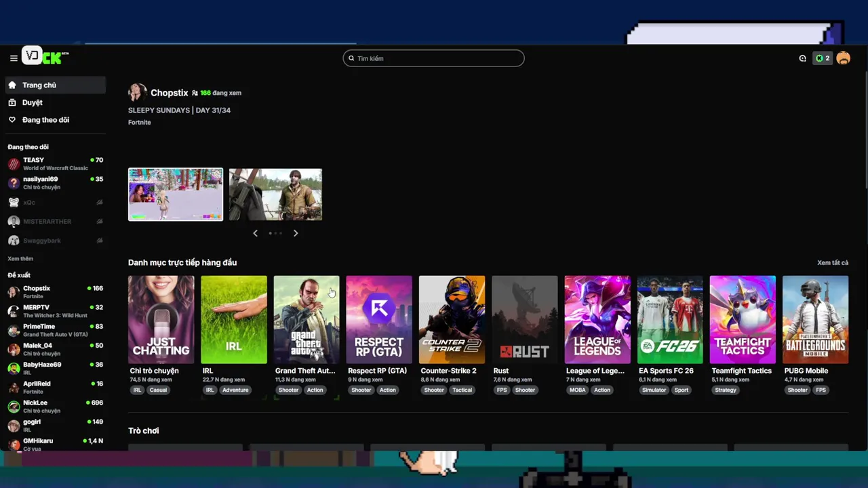Open offline xQc channel
Viewport: 868px width, 488px height.
click(x=55, y=202)
